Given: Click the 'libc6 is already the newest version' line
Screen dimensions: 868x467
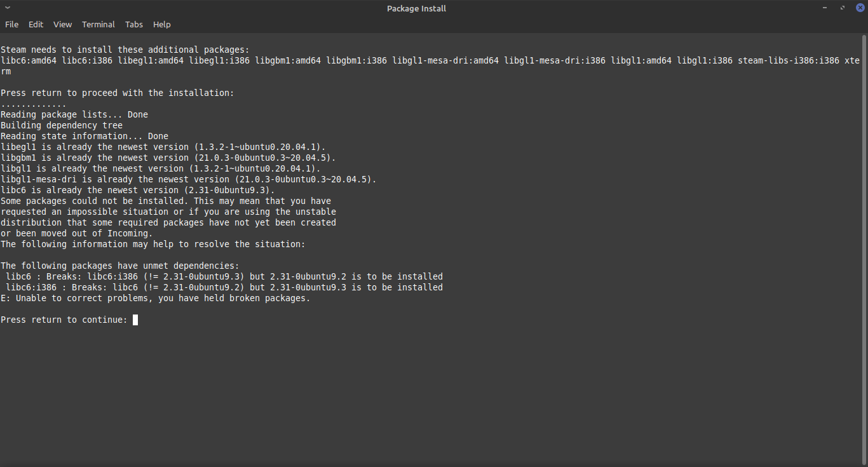Looking at the screenshot, I should [x=138, y=190].
